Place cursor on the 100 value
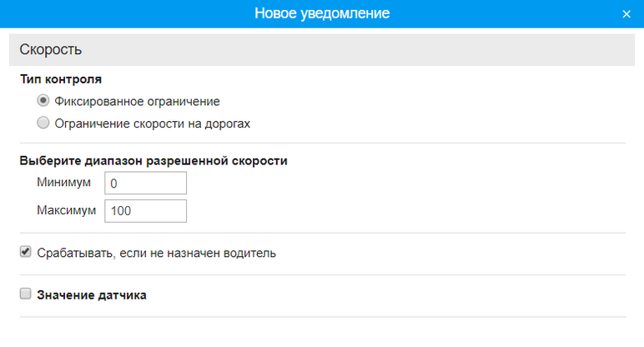Screen dimensions: 644x347 pos(120,212)
